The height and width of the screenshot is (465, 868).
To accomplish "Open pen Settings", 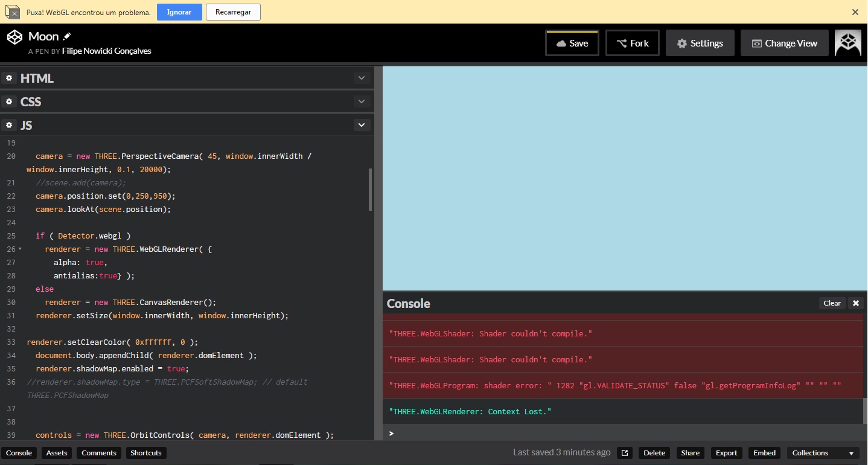I will pos(700,43).
